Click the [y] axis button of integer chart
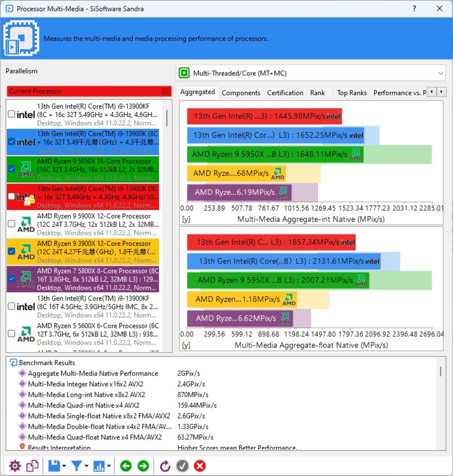Viewport: 453px width, 476px height. point(186,219)
